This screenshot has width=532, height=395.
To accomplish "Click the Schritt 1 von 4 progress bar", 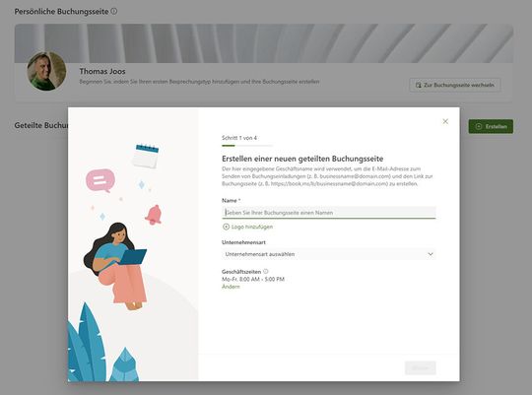I will pyautogui.click(x=247, y=146).
